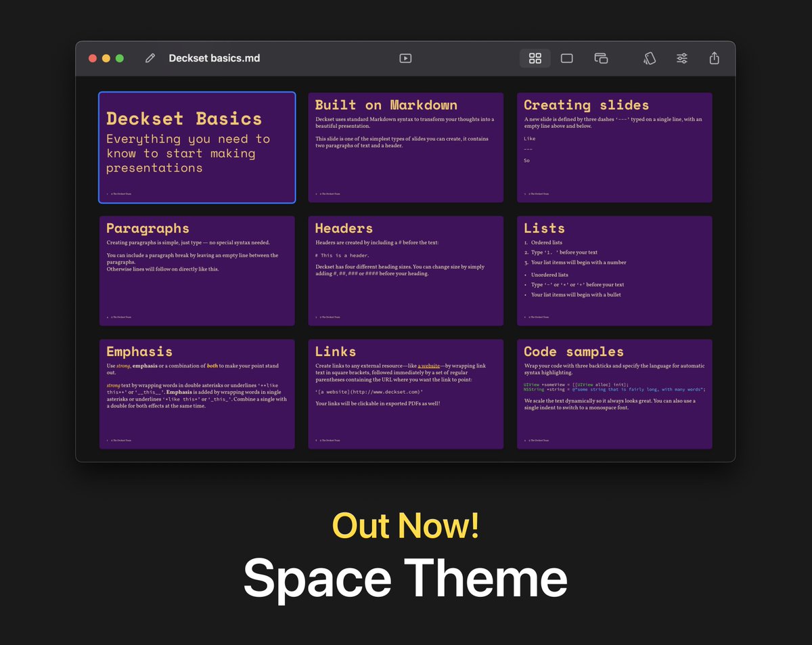Select the 'Creating slides' slide
This screenshot has height=645, width=812.
click(614, 147)
